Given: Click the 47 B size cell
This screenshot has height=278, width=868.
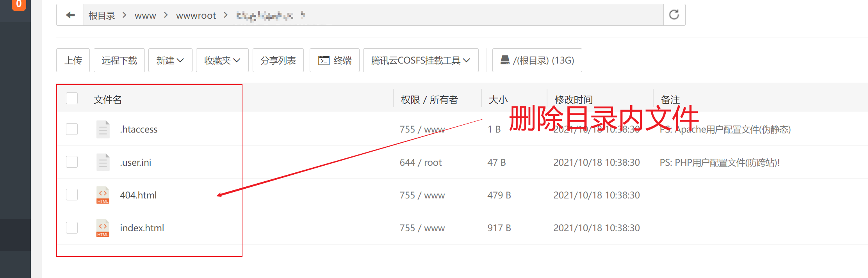Looking at the screenshot, I should click(x=497, y=162).
